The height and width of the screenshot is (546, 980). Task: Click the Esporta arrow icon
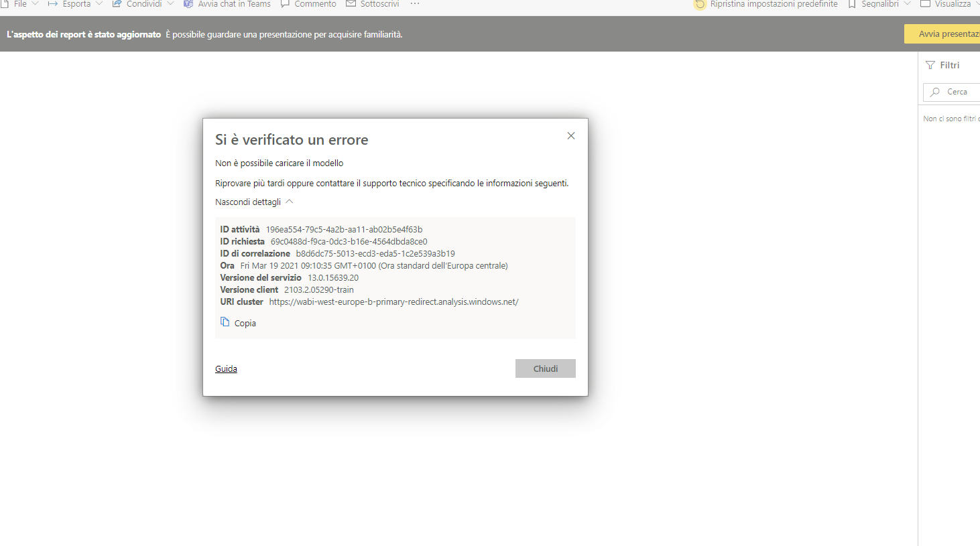click(52, 4)
